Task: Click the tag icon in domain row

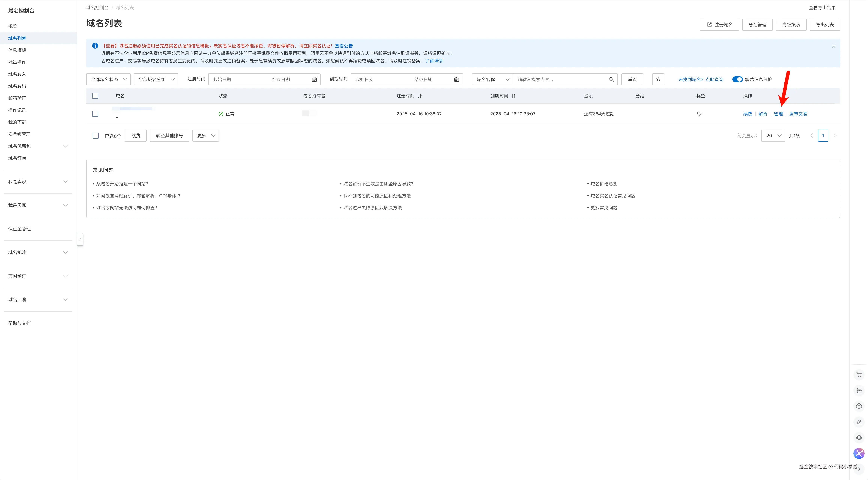Action: tap(699, 114)
